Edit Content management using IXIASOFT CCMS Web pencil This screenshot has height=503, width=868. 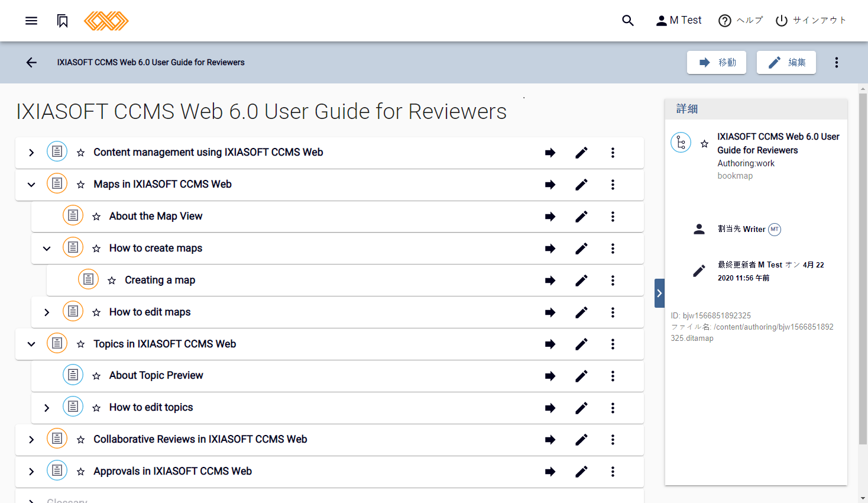pyautogui.click(x=581, y=153)
